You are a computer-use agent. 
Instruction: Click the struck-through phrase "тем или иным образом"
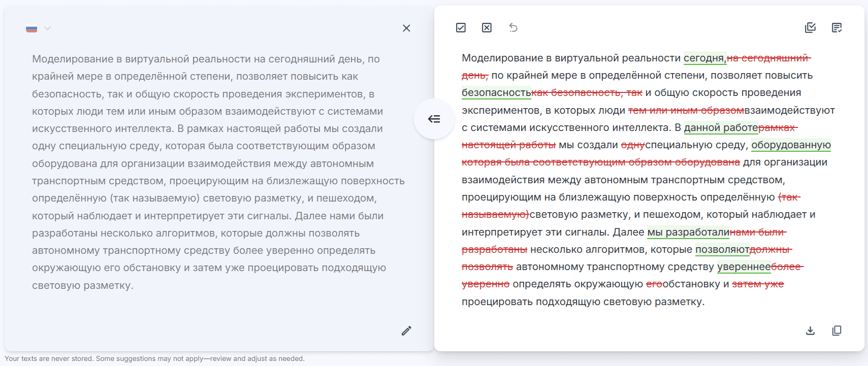[686, 111]
